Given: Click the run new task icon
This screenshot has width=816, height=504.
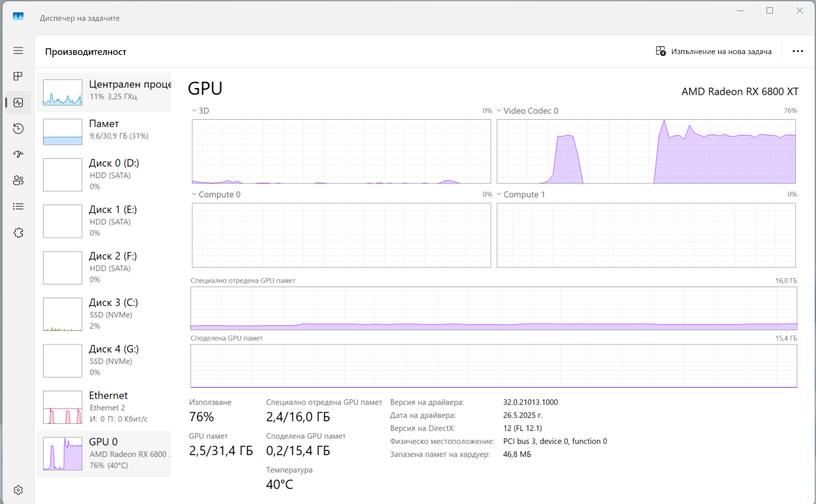Looking at the screenshot, I should pos(661,51).
